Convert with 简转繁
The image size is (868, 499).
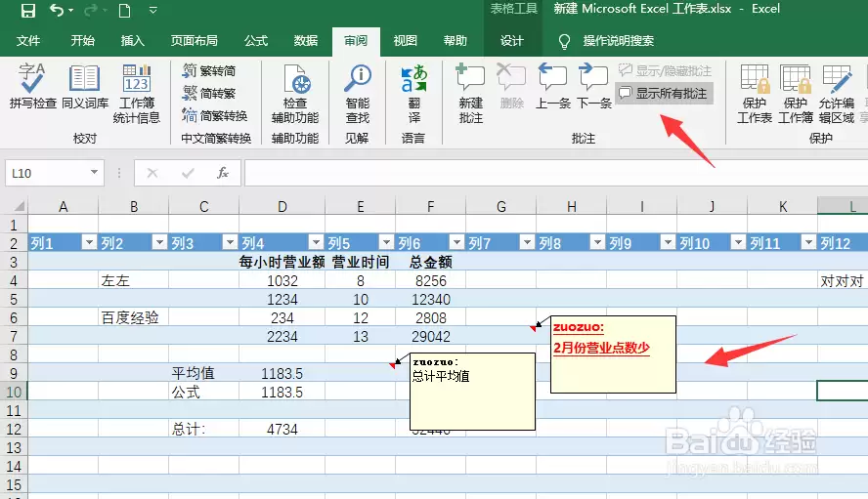(209, 93)
